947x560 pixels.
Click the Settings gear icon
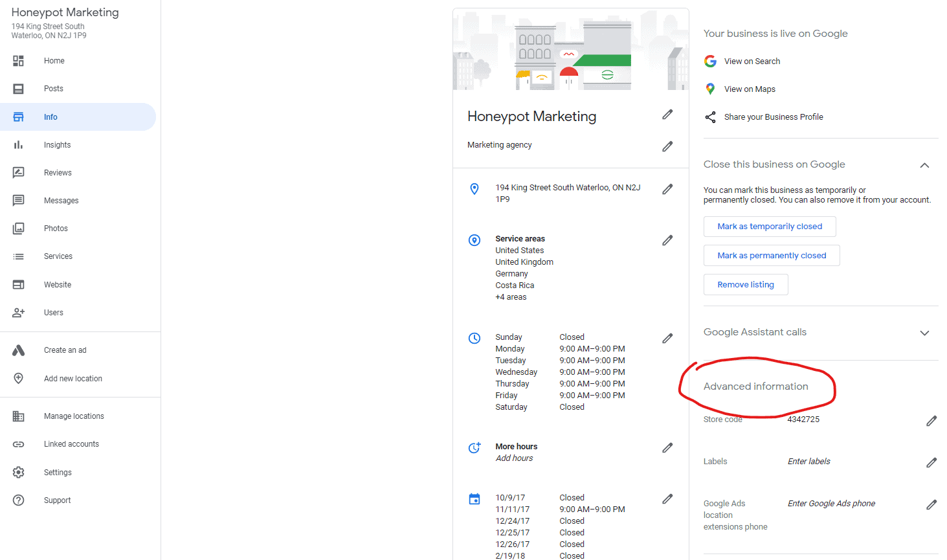click(18, 473)
